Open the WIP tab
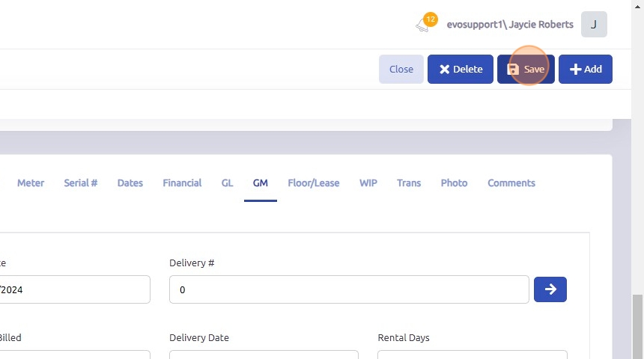The image size is (644, 359). (368, 183)
